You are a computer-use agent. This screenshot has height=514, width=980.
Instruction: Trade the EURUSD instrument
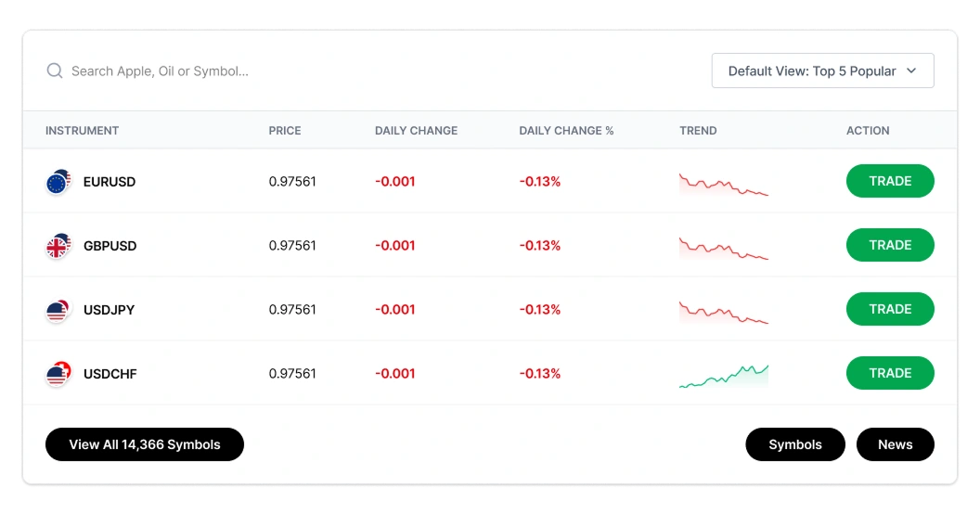(x=890, y=181)
